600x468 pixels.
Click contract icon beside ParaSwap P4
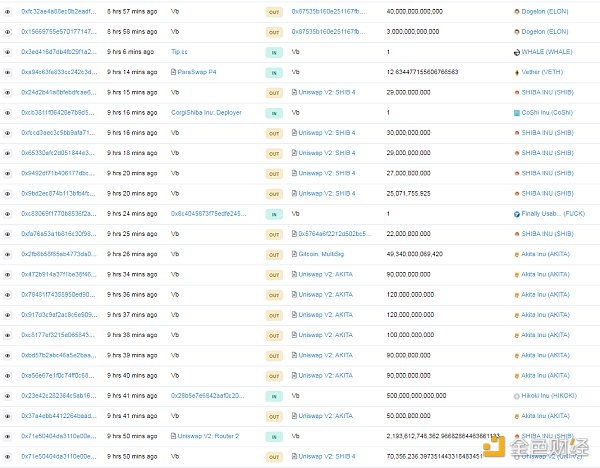[x=173, y=72]
